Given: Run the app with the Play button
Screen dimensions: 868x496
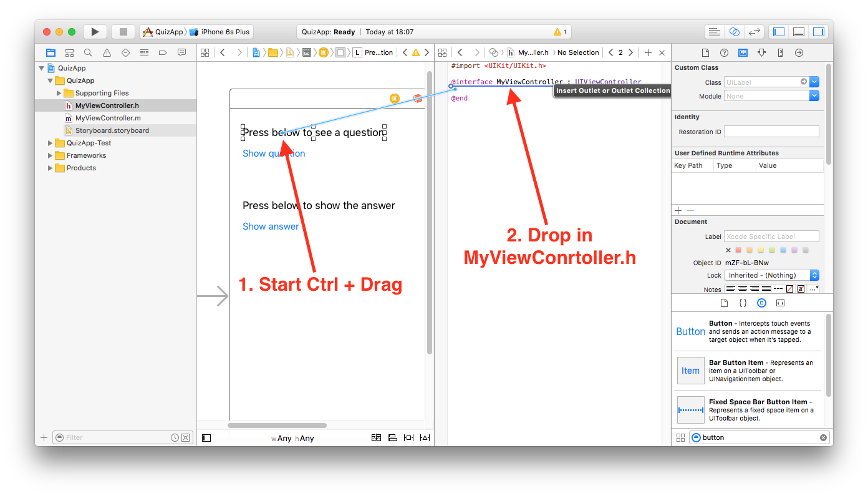Looking at the screenshot, I should coord(95,32).
